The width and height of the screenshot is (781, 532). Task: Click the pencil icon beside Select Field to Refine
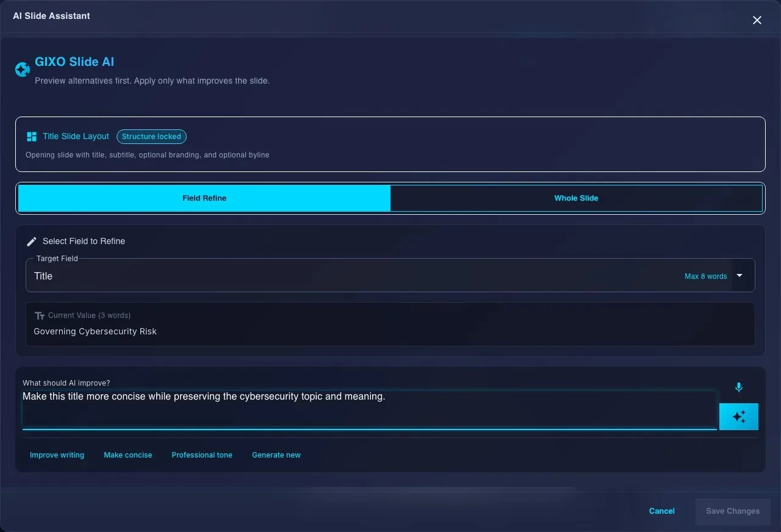coord(32,242)
